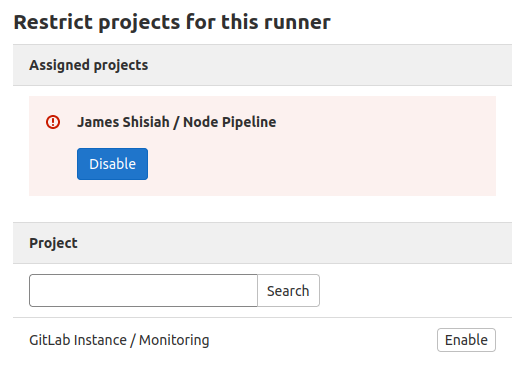The height and width of the screenshot is (379, 527).
Task: Focus the project search input field
Action: click(x=144, y=291)
